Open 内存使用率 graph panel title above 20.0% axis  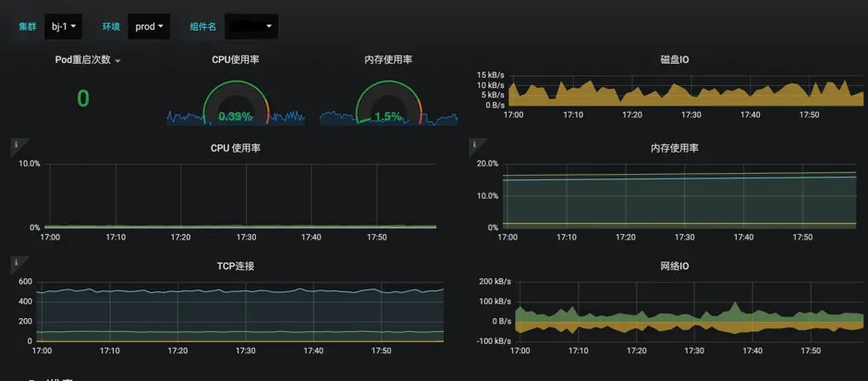pos(674,148)
